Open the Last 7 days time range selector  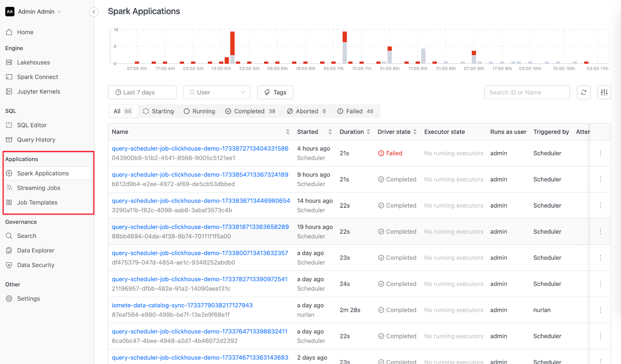pos(142,92)
